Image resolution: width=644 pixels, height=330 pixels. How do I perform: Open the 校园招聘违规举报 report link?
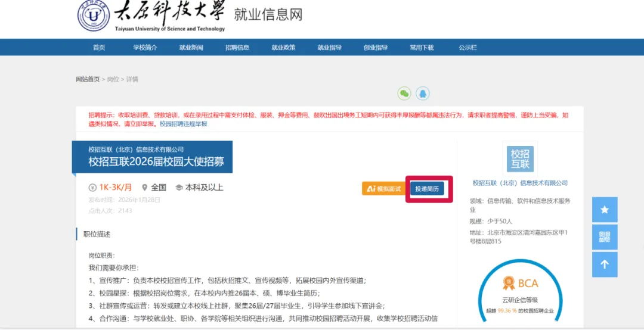pyautogui.click(x=184, y=123)
